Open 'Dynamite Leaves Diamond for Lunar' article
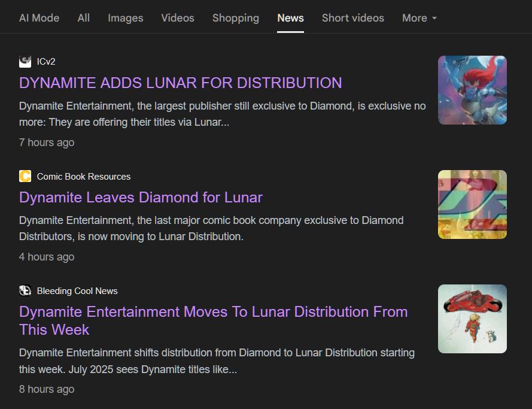The width and height of the screenshot is (532, 409). [x=141, y=197]
